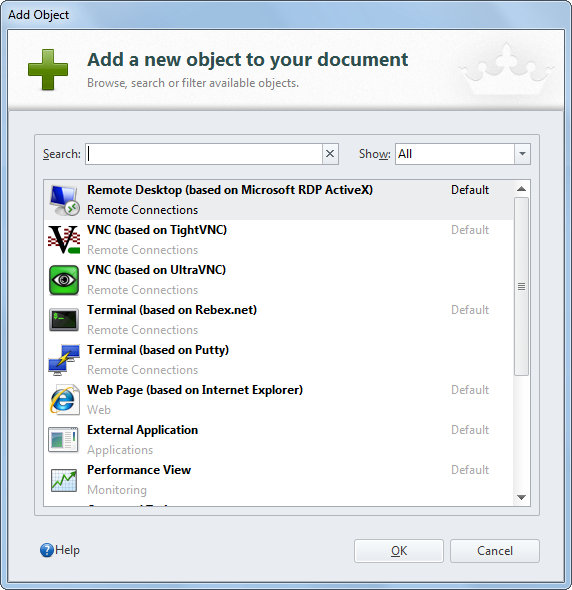Click the scroll down arrow of list
The width and height of the screenshot is (572, 590).
click(x=521, y=497)
